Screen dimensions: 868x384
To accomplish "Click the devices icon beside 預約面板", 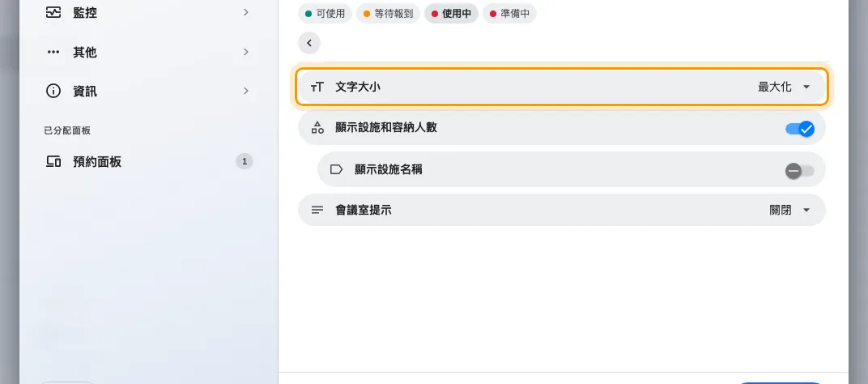I will click(x=53, y=162).
